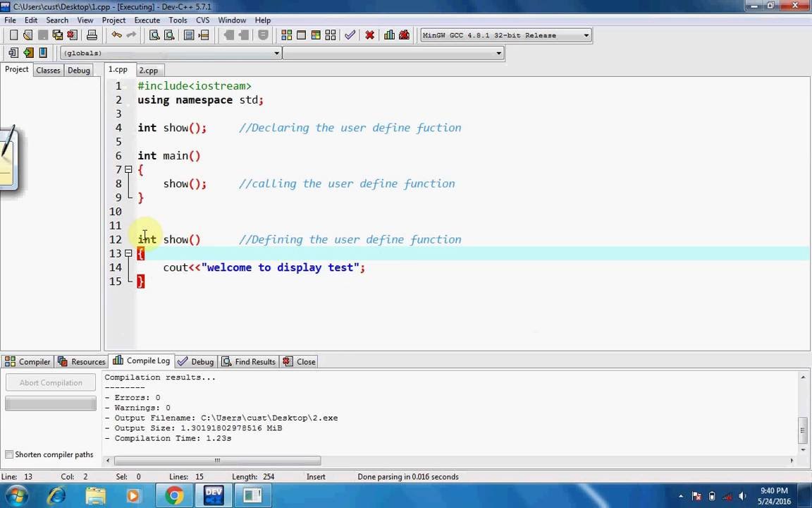Click the volume speaker tray icon

[742, 496]
